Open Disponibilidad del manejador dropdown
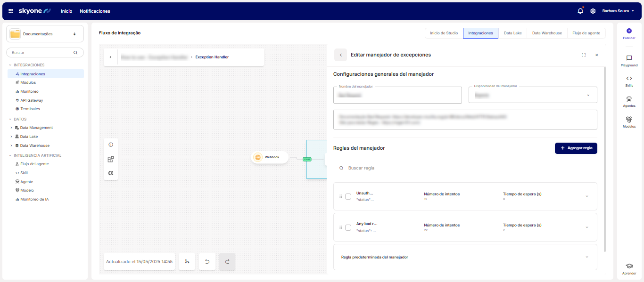Screen dimensions: 644x282 (x=533, y=95)
